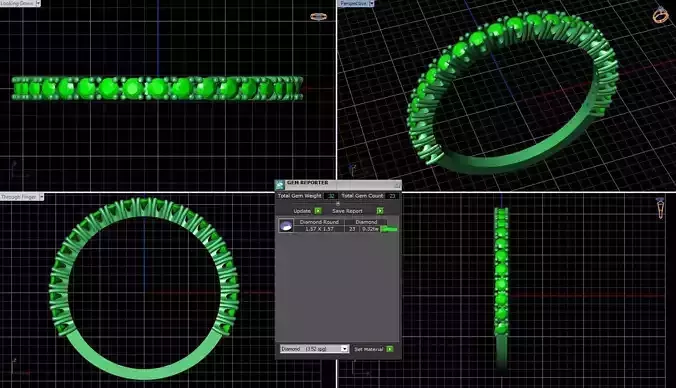Open the Perspective viewport dropdown arrow
This screenshot has width=676, height=388.
(371, 3)
